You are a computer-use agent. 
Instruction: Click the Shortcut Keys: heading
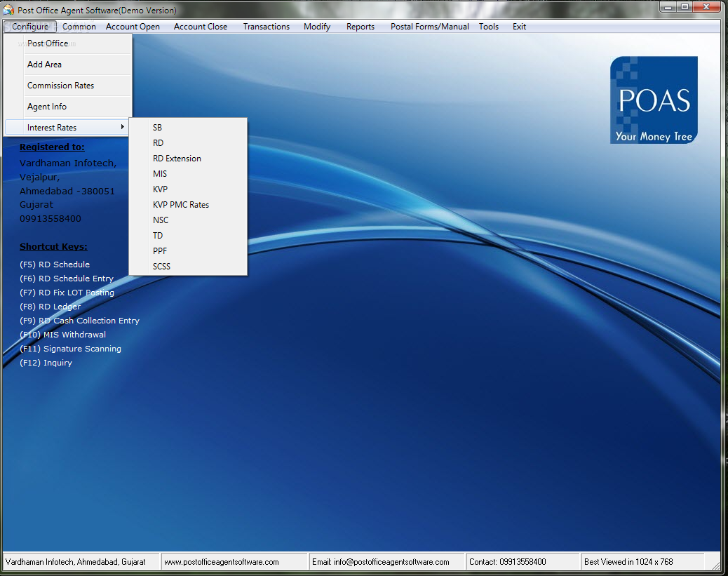[x=53, y=247]
